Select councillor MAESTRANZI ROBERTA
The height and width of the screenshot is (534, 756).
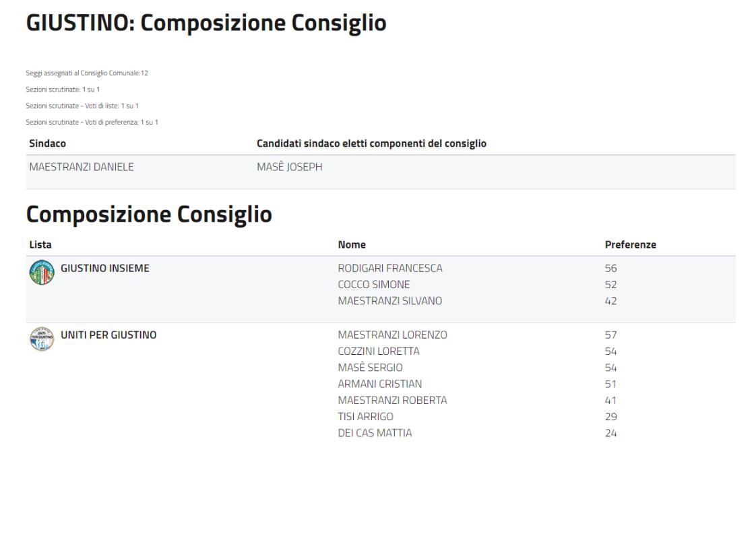point(392,401)
